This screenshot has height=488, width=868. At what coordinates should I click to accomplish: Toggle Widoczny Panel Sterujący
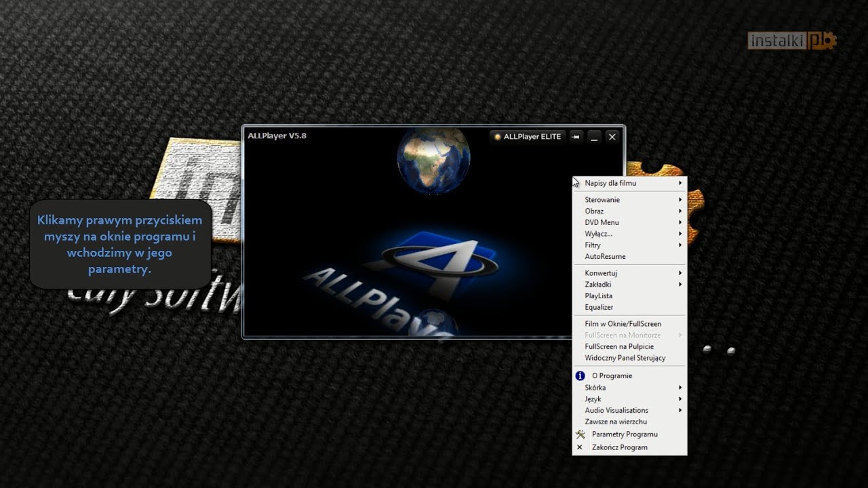[629, 358]
